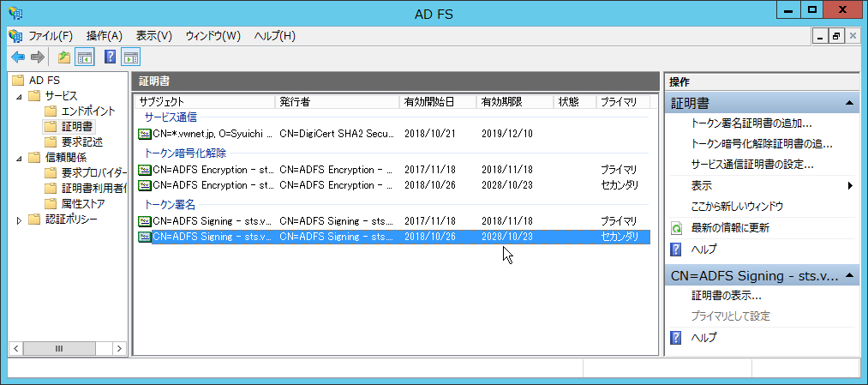Restore the inner MDI child window
The image size is (868, 385).
pyautogui.click(x=836, y=36)
